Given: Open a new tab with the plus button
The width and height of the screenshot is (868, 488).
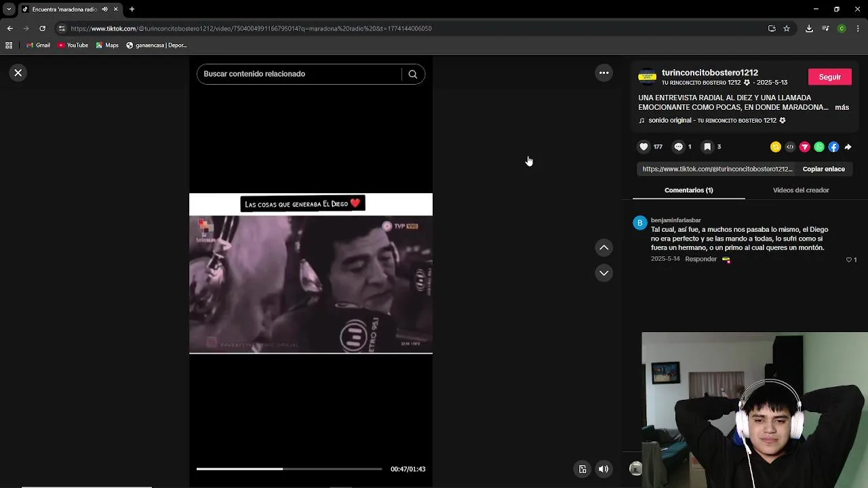Looking at the screenshot, I should (x=132, y=9).
